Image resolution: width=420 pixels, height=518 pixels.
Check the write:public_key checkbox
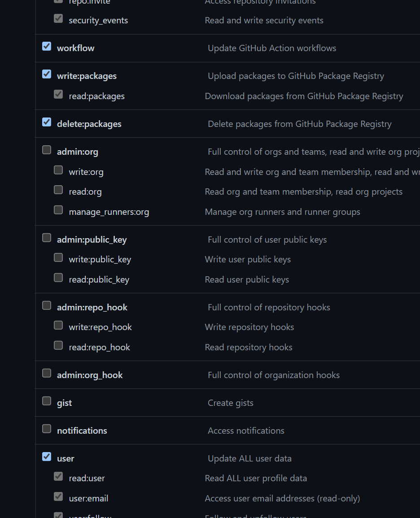pos(58,257)
